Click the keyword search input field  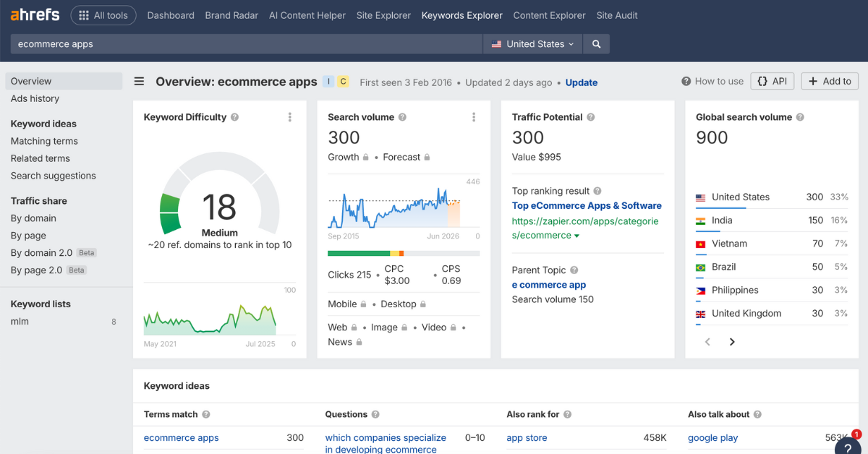[247, 44]
